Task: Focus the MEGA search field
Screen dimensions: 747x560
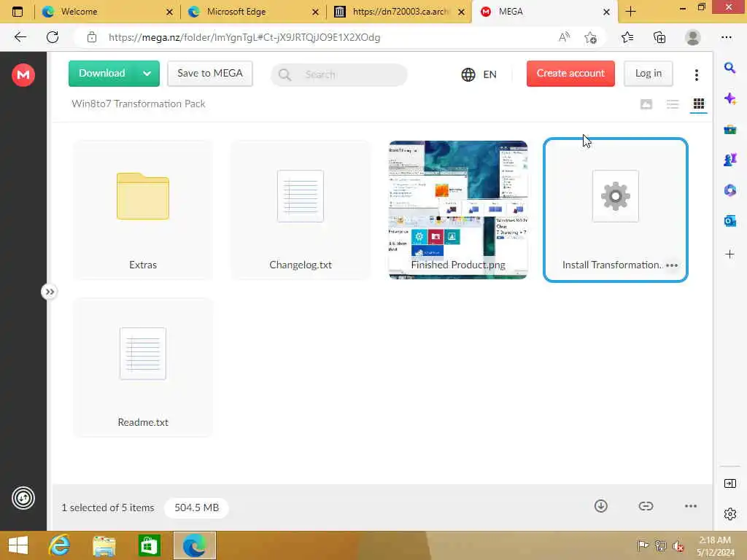Action: pos(338,74)
